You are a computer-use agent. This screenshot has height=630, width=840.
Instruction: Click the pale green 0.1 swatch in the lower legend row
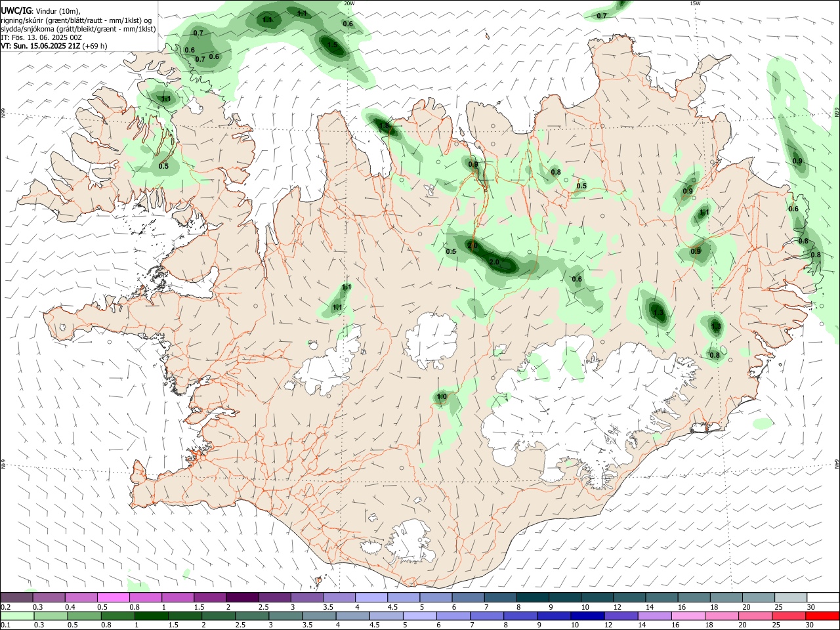click(17, 616)
